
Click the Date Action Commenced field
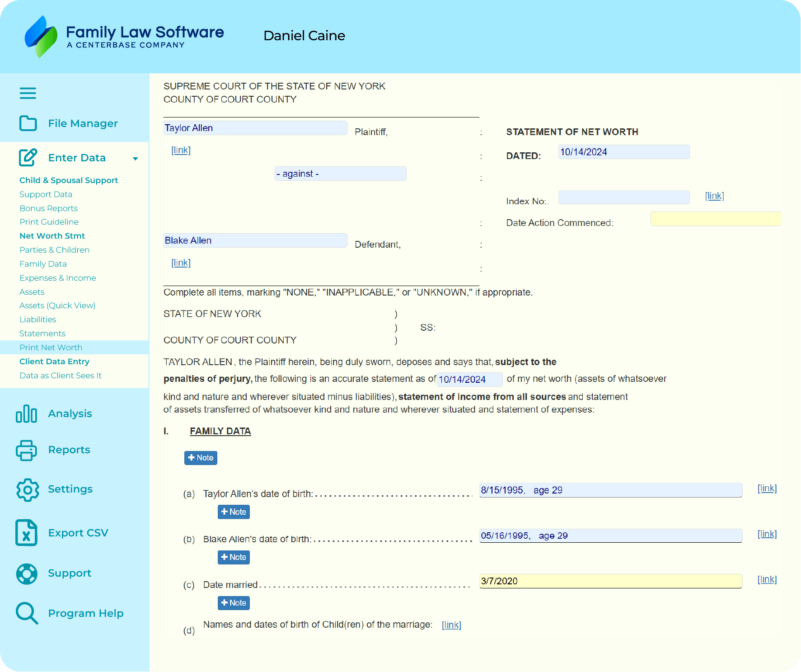pos(716,219)
